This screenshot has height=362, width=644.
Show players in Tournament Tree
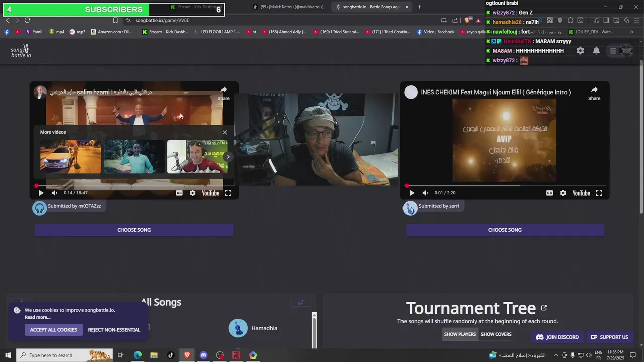tap(460, 334)
